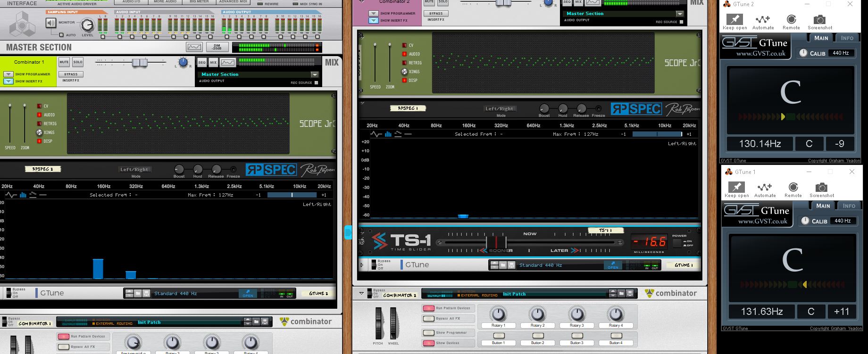Viewport: 868px width, 354px height.
Task: Click Automate icon in GTune 1 window
Action: (765, 187)
